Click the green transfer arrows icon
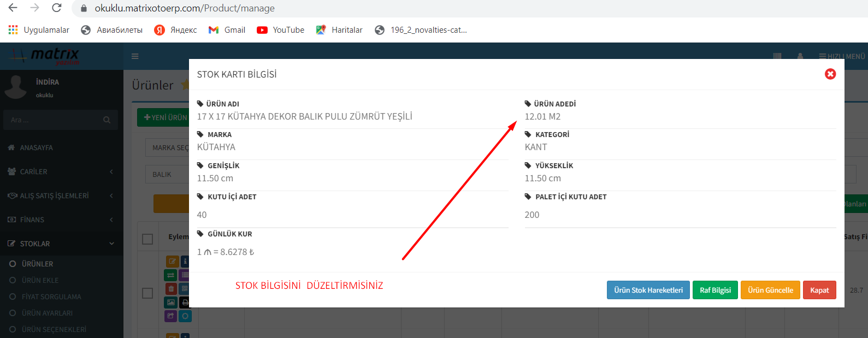868x338 pixels. [171, 275]
